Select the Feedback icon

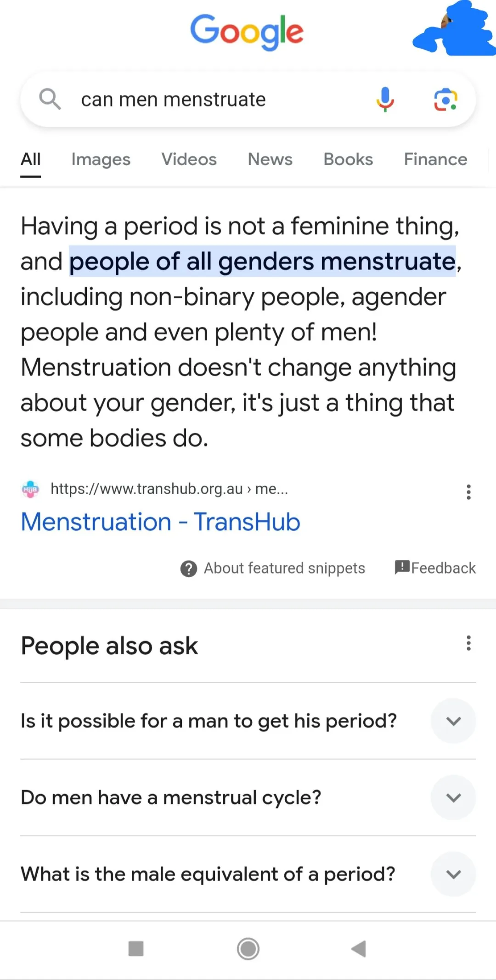coord(402,568)
